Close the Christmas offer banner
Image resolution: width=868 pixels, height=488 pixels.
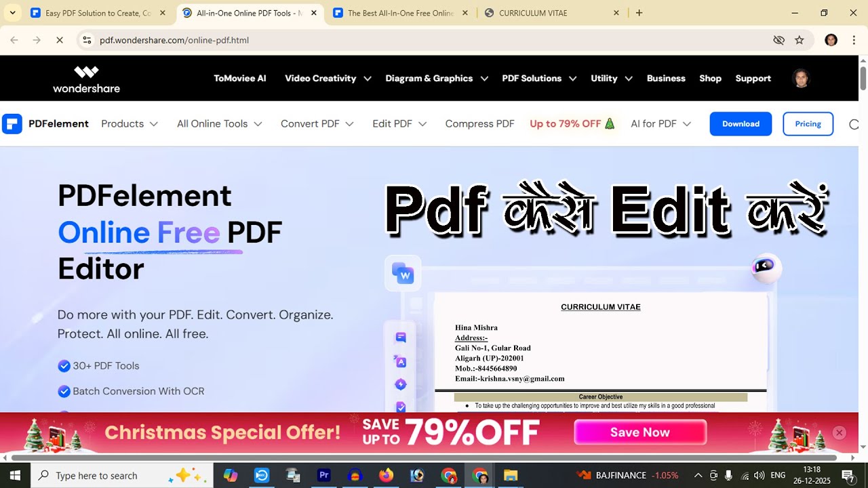coord(839,432)
